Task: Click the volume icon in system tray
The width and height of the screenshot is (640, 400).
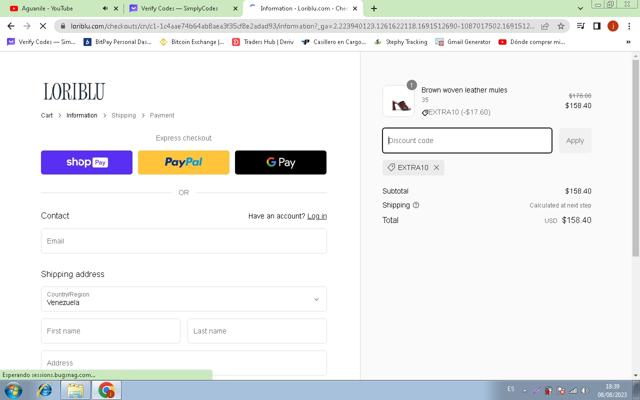Action: (x=584, y=391)
